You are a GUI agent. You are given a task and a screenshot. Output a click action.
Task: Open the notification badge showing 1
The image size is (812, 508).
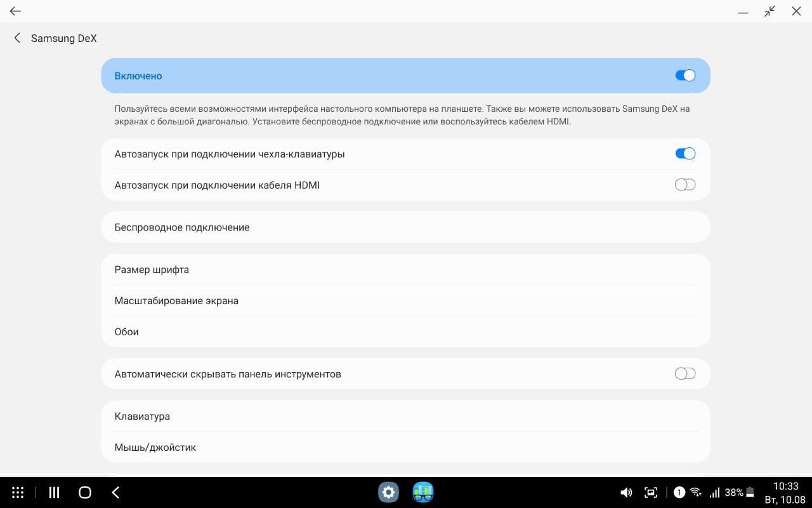pyautogui.click(x=679, y=492)
